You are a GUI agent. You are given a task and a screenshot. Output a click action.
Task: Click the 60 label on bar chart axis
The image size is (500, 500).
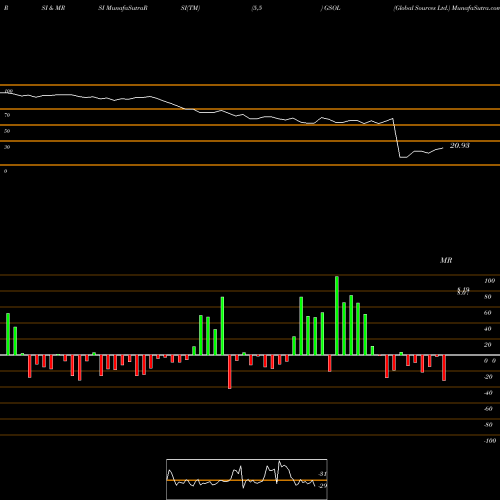point(487,313)
